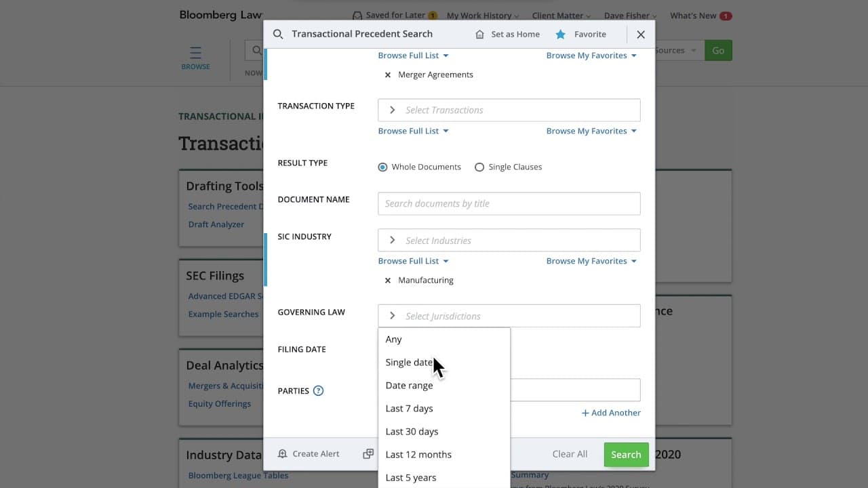Screen dimensions: 868x488
Task: Click the Select Jurisdictions input field
Action: (x=509, y=316)
